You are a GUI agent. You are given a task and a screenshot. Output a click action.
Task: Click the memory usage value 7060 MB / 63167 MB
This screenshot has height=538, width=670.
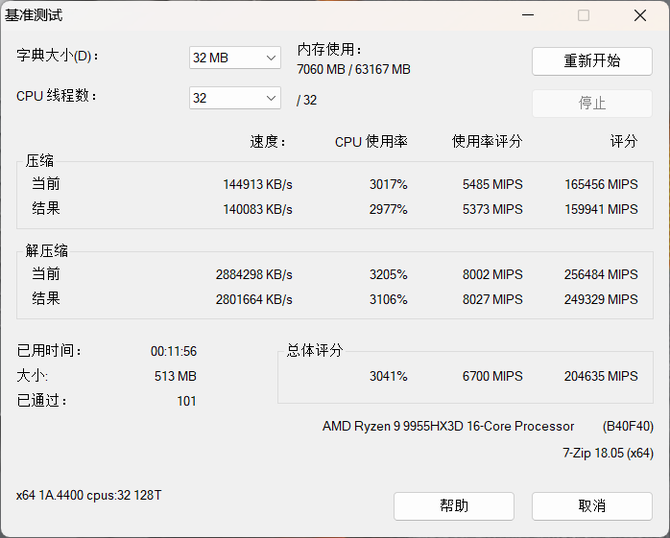pos(354,70)
